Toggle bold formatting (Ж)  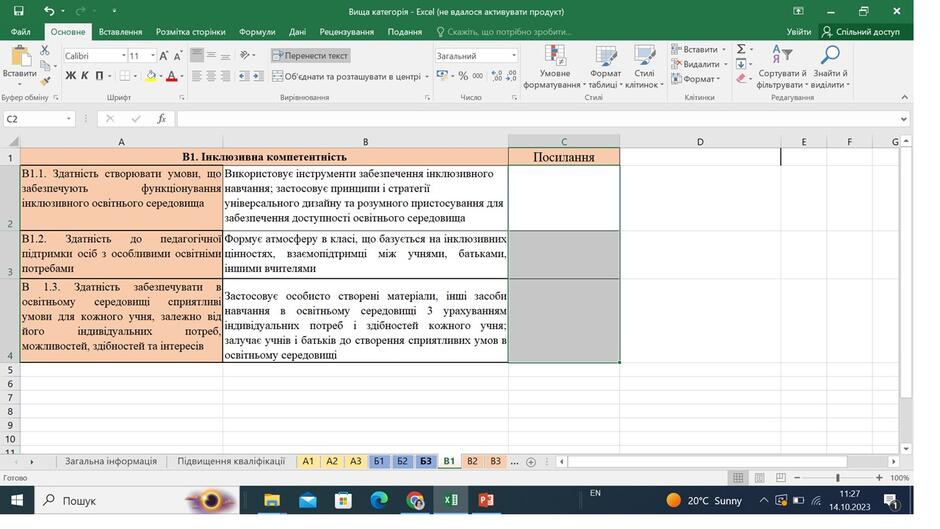[71, 76]
